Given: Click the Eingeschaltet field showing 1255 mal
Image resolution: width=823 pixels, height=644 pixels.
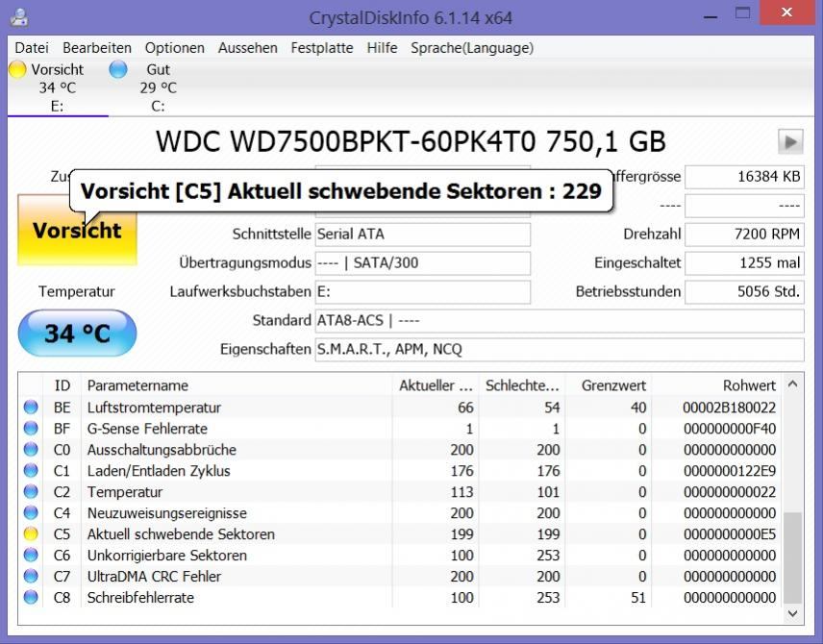Looking at the screenshot, I should 744,263.
